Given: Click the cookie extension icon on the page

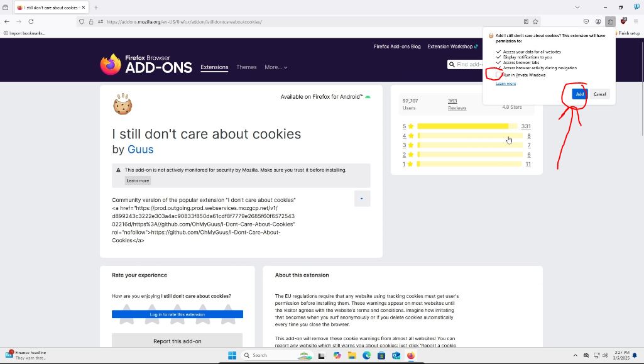Looking at the screenshot, I should pyautogui.click(x=123, y=104).
